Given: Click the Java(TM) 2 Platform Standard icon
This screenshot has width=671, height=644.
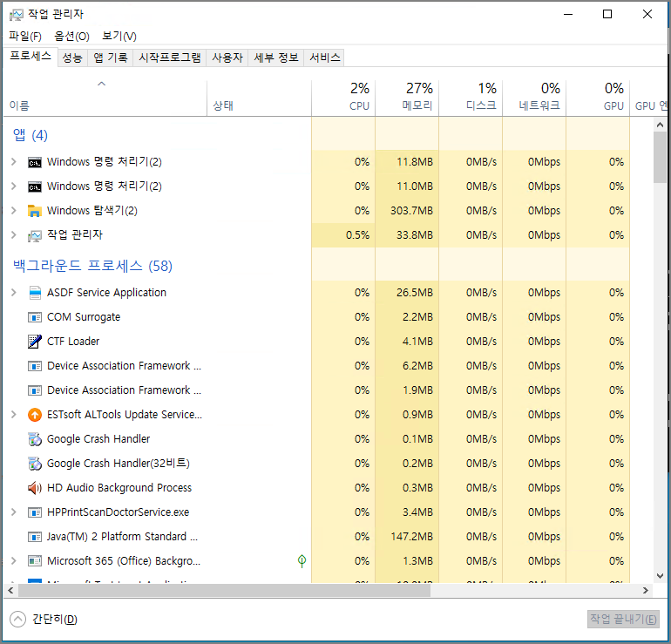Looking at the screenshot, I should coord(35,537).
